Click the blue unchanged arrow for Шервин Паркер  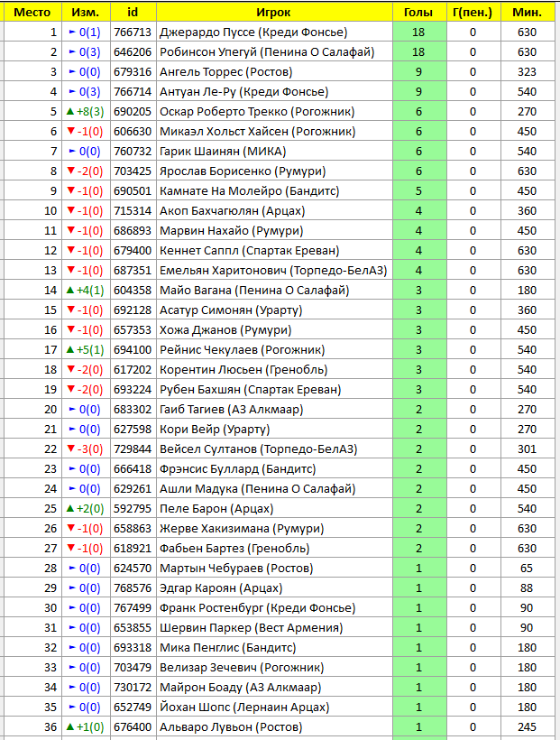coord(72,628)
